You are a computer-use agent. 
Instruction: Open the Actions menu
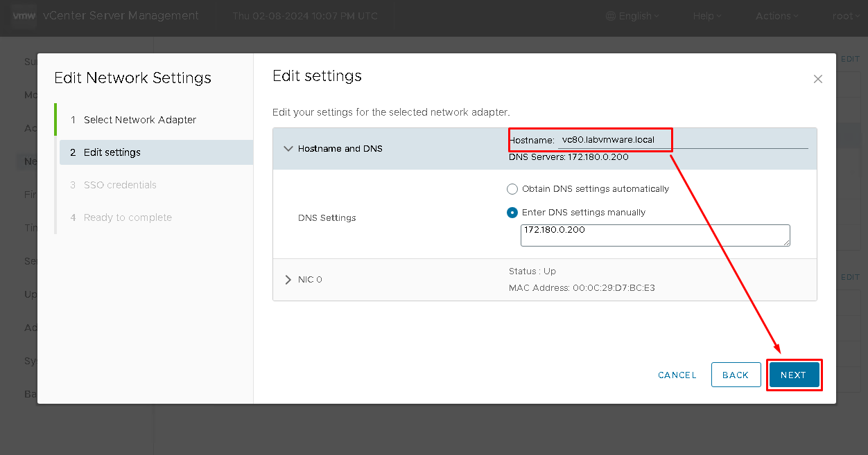click(x=776, y=16)
